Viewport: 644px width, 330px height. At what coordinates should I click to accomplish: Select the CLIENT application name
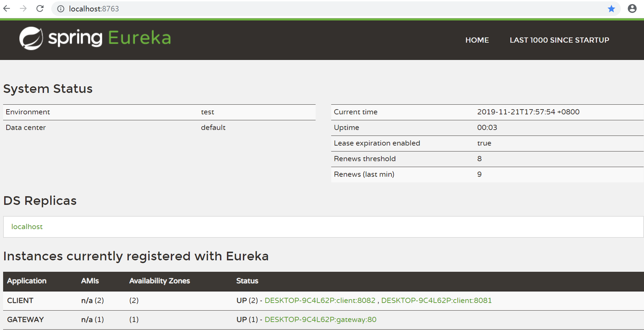tap(20, 301)
